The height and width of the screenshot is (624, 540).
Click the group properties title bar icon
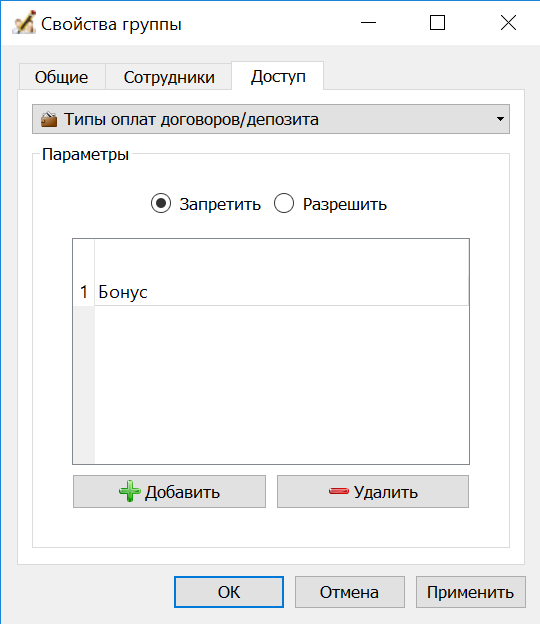[24, 23]
